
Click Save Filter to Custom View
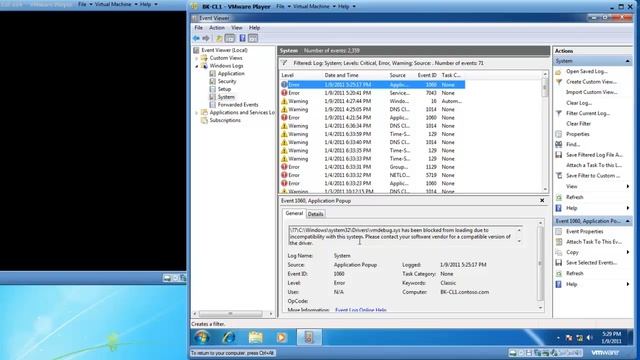tap(593, 176)
